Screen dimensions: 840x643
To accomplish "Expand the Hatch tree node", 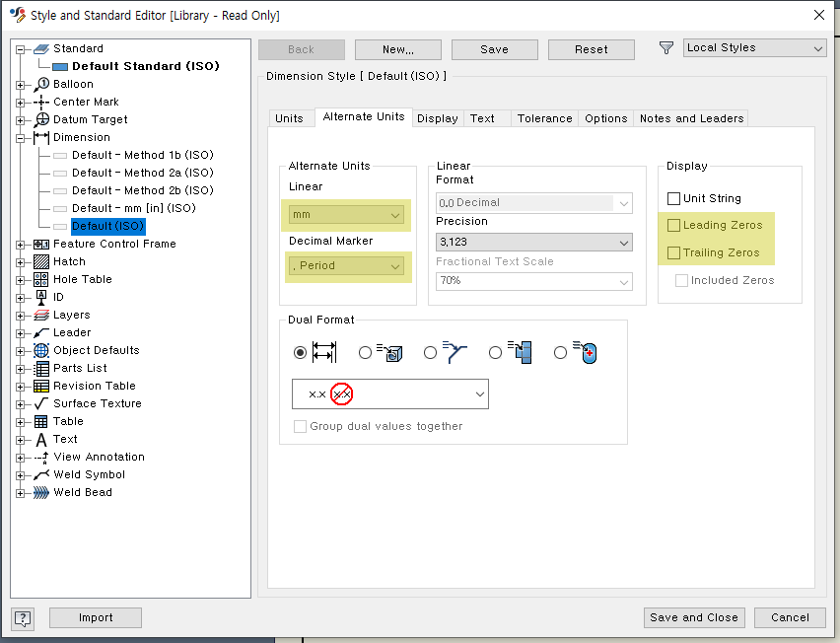I will coord(21,262).
